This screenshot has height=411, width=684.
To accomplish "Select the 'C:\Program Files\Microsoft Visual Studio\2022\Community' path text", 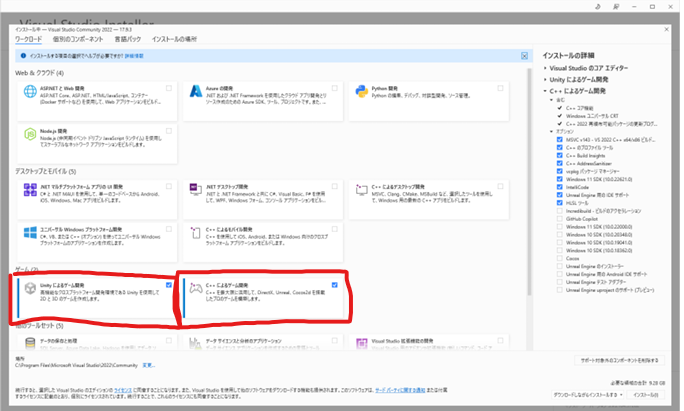I will 76,365.
